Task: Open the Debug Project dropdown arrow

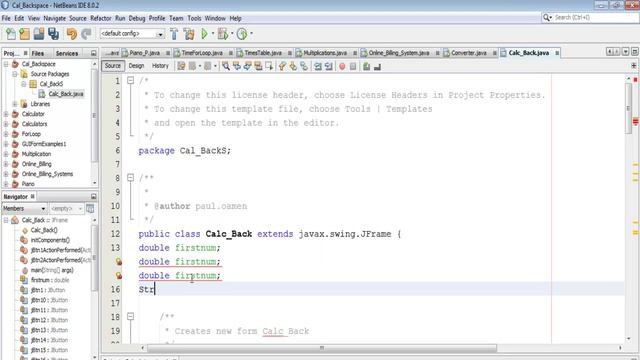Action: tap(232, 34)
